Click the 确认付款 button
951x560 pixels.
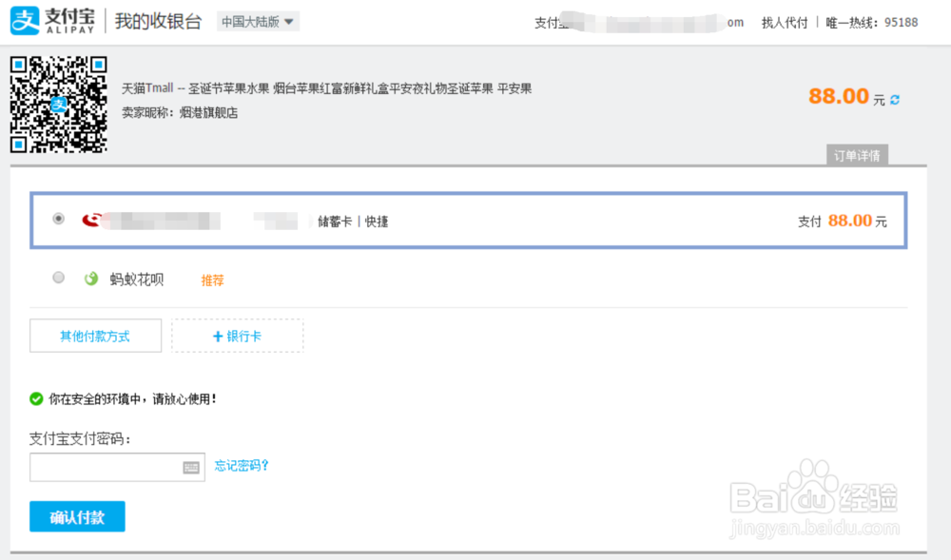76,516
